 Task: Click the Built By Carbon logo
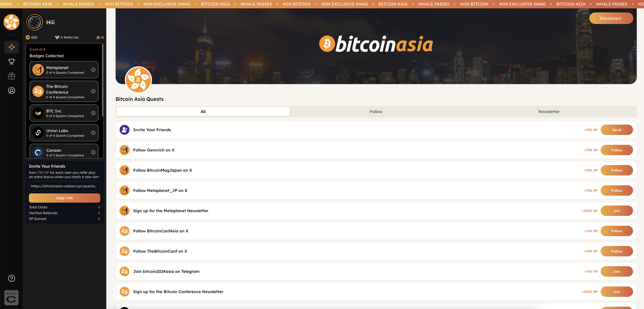(x=12, y=298)
